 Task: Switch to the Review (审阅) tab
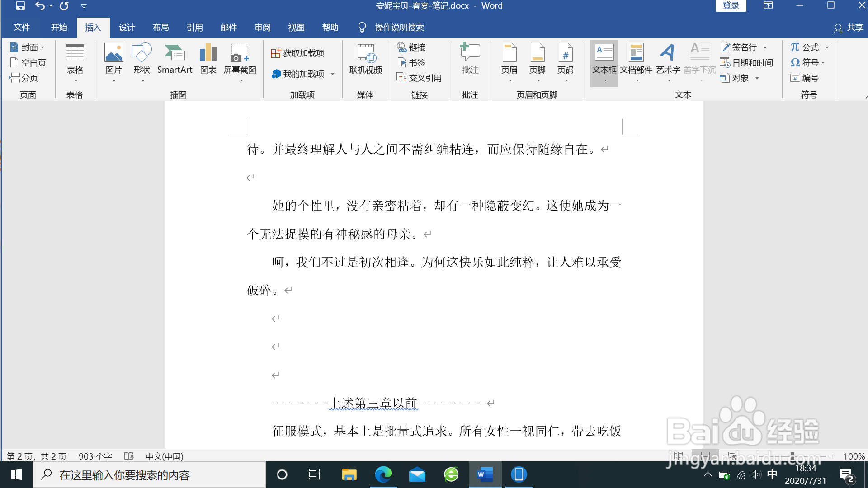(x=262, y=28)
